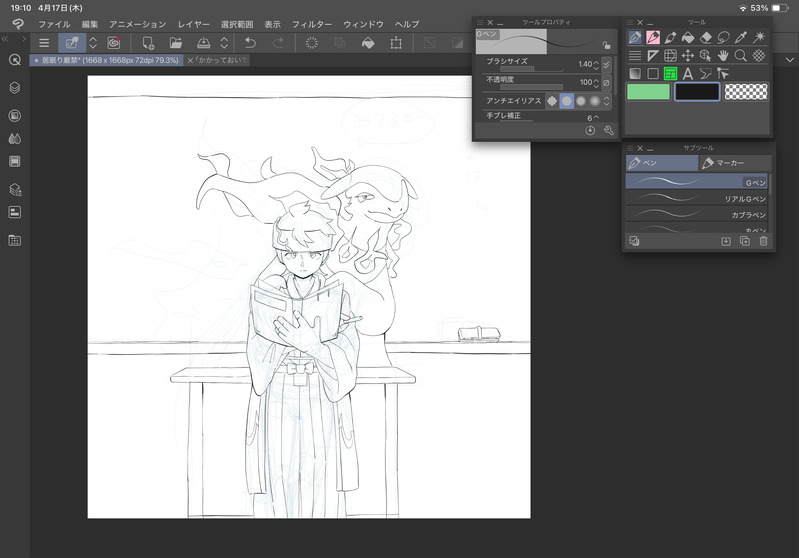Select the Operation object cube tool

click(x=706, y=56)
